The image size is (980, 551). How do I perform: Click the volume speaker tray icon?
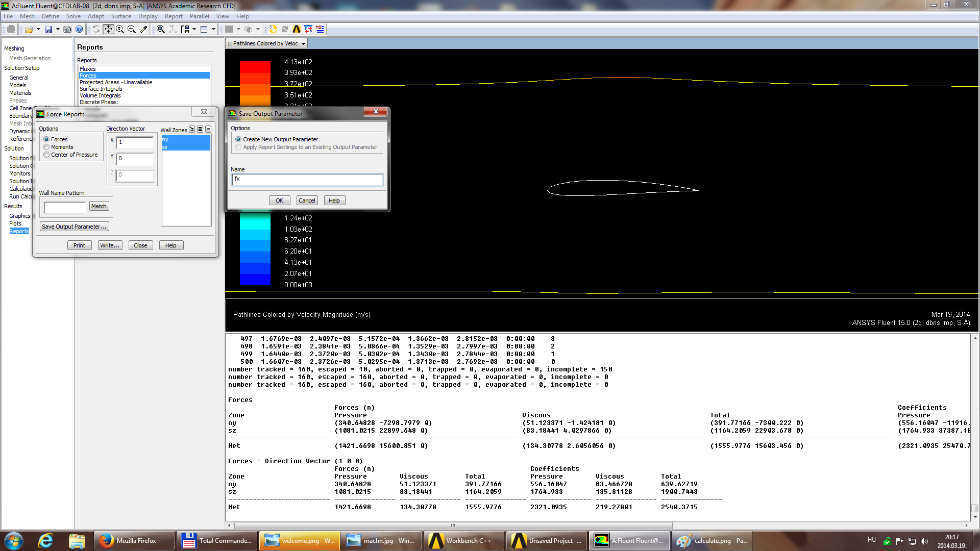point(924,541)
